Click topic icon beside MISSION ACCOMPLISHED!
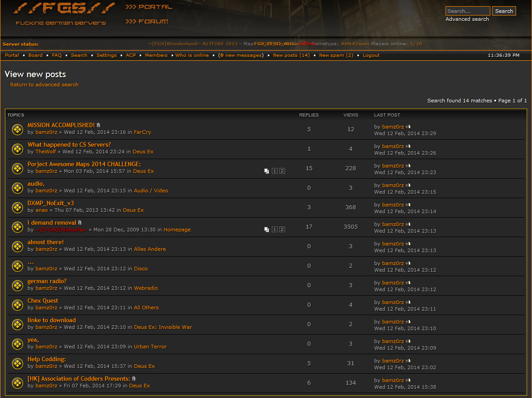This screenshot has height=398, width=532. coord(17,129)
